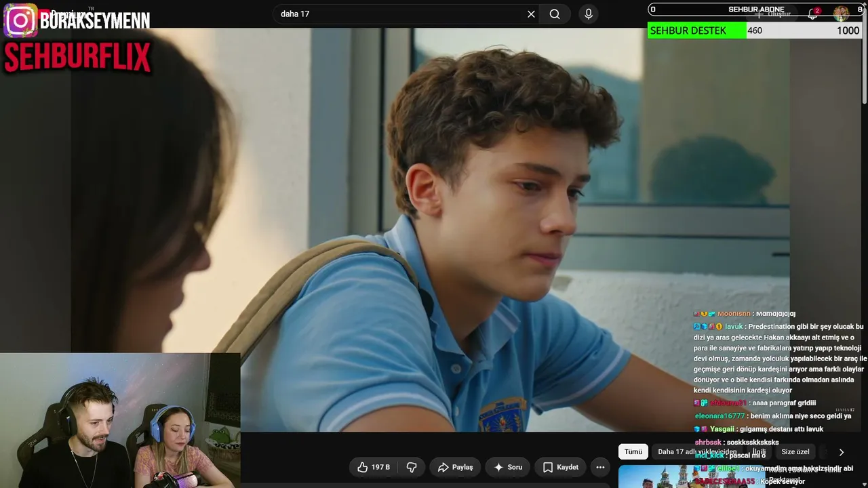The height and width of the screenshot is (488, 868).
Task: Like the video with 197 B likes
Action: tap(374, 467)
